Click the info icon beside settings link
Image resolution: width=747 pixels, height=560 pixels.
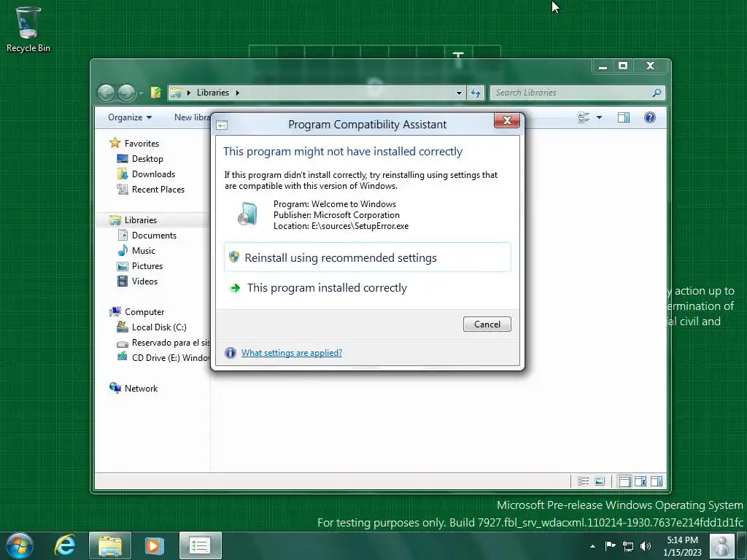230,353
